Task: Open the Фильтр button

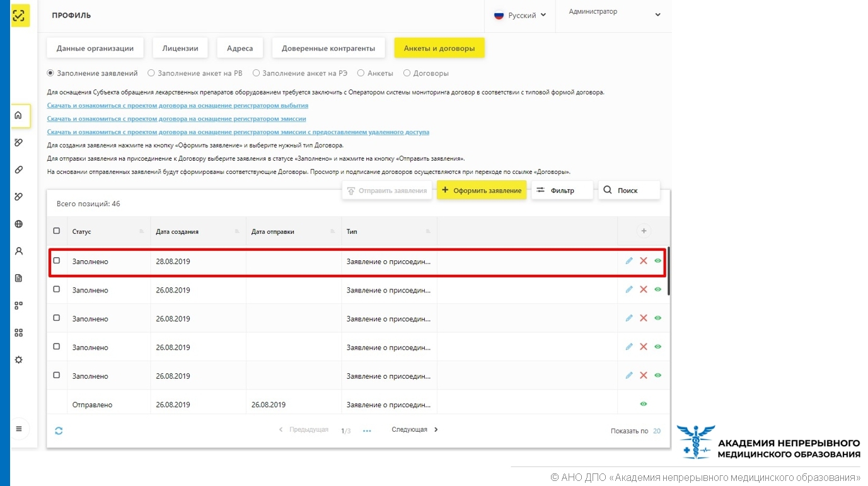Action: tap(562, 190)
